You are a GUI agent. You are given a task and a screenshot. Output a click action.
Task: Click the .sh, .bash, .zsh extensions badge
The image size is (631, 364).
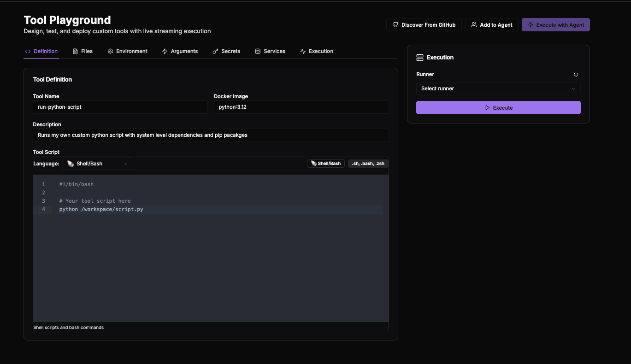tap(368, 164)
